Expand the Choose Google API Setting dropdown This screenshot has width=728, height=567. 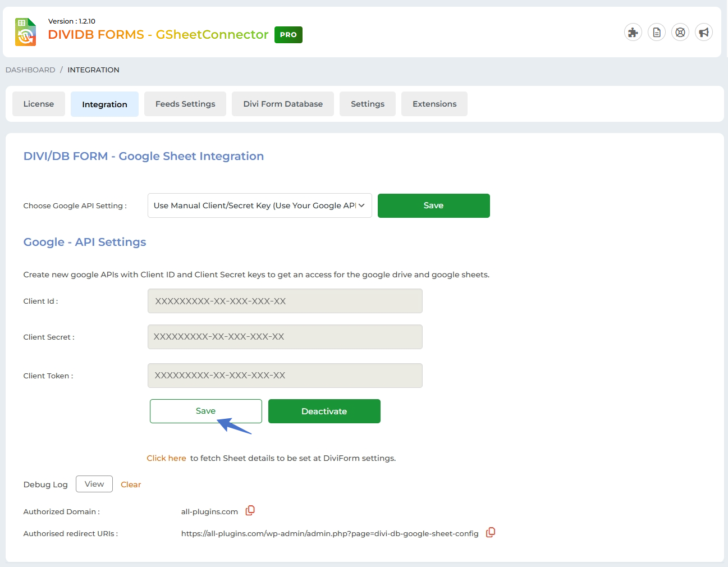tap(259, 205)
